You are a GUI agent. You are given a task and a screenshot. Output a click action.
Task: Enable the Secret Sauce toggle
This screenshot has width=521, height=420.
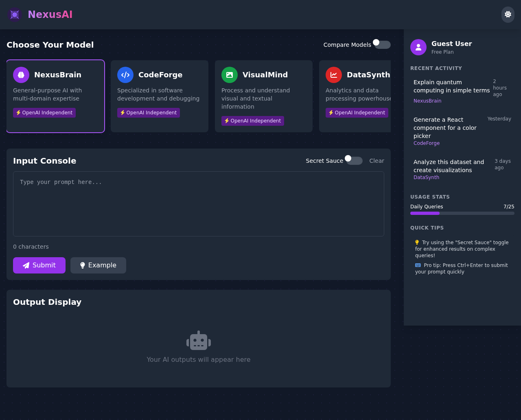click(353, 160)
